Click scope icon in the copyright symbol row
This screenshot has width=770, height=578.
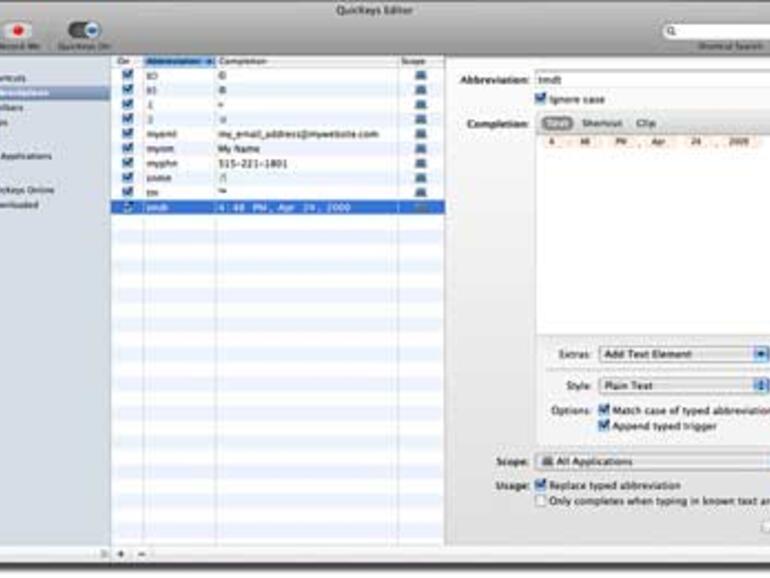tap(420, 75)
